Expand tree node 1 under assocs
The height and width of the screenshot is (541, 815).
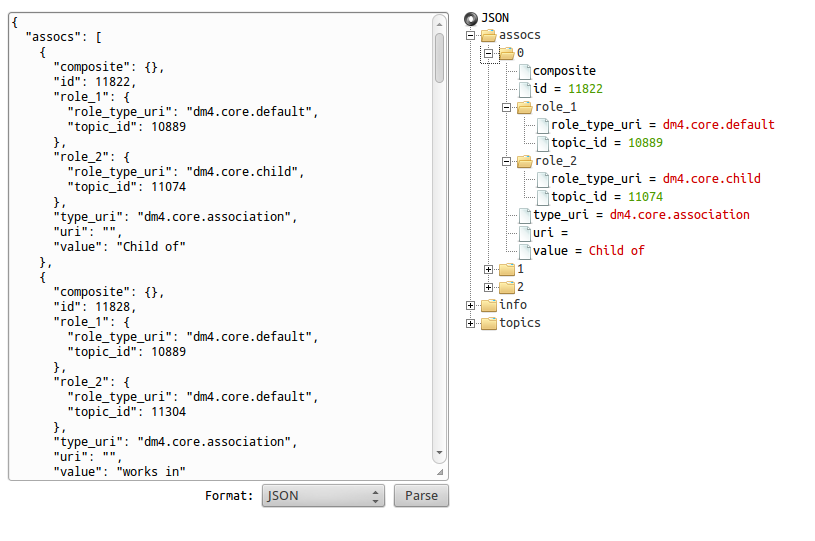489,269
